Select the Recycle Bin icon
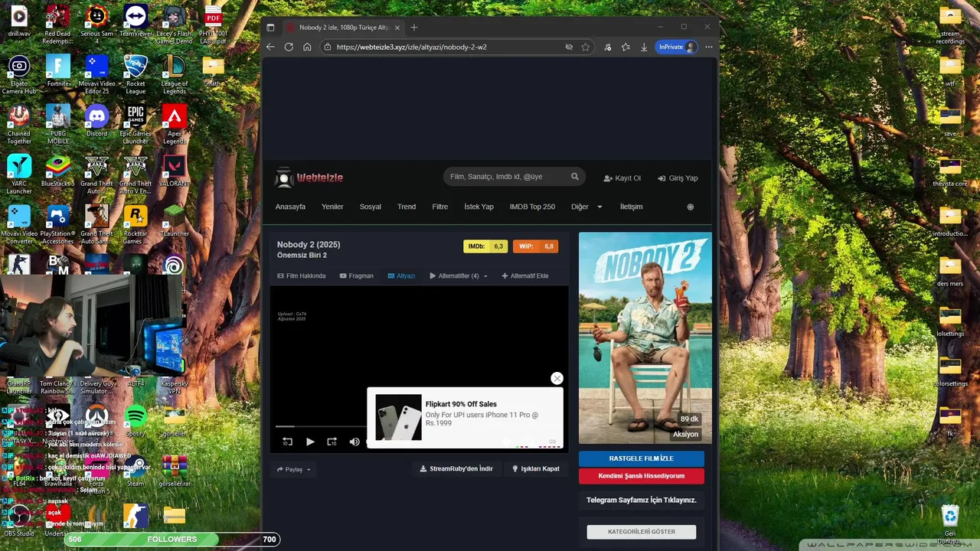The image size is (980, 551). click(x=950, y=523)
